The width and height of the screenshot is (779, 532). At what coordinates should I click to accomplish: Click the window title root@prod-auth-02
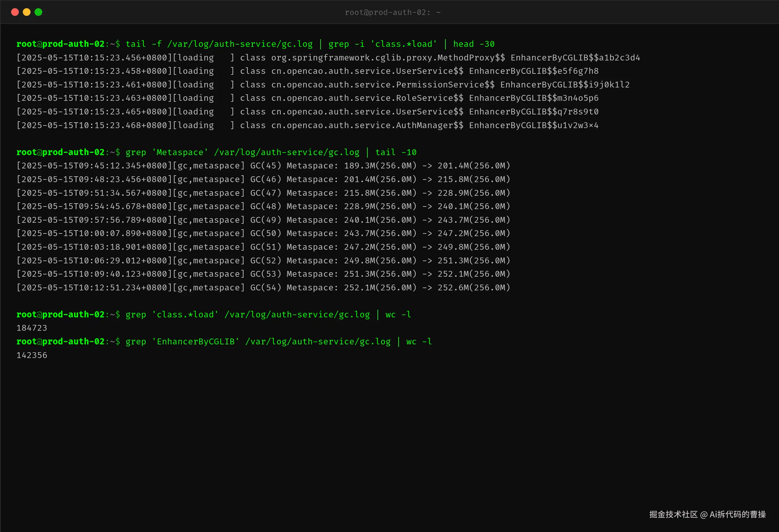tap(392, 12)
